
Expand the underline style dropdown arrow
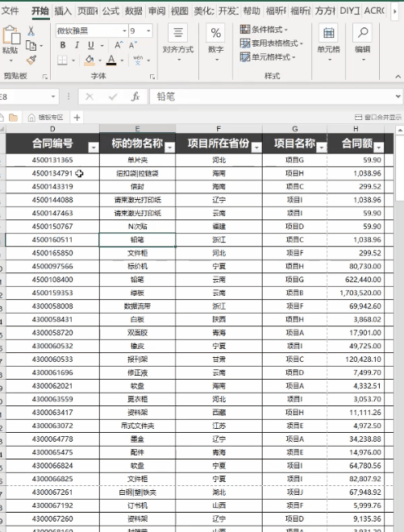pos(102,45)
